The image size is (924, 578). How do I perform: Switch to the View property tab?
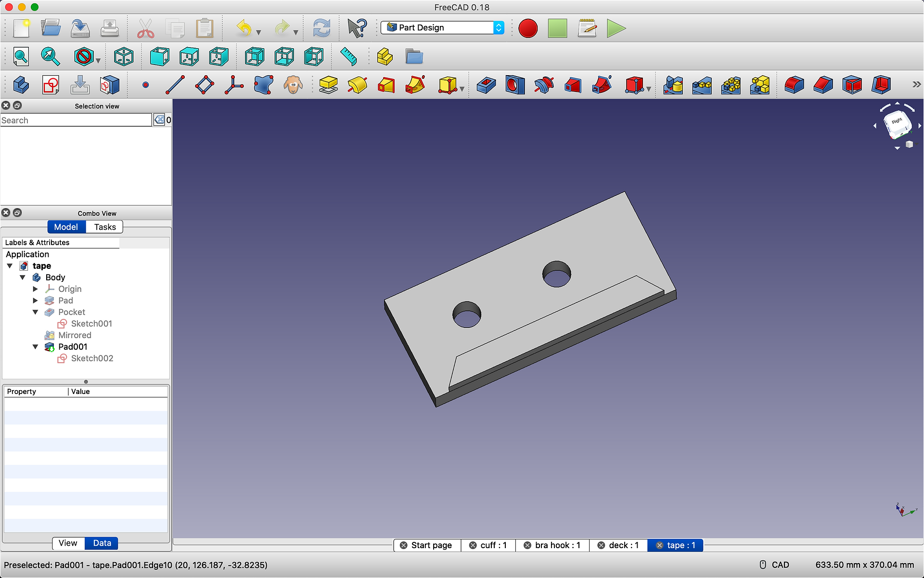(x=68, y=543)
